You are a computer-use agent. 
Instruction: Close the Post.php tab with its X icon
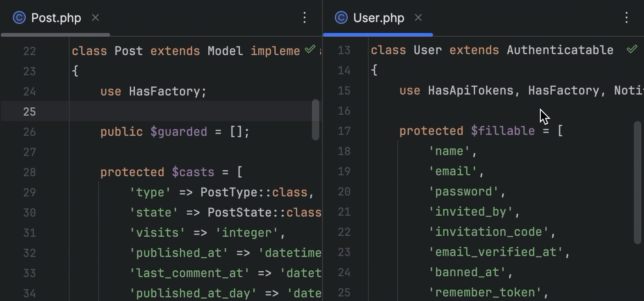click(x=95, y=18)
